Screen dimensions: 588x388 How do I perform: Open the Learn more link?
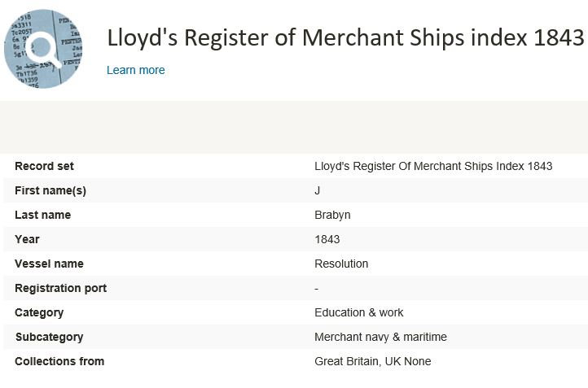[136, 70]
